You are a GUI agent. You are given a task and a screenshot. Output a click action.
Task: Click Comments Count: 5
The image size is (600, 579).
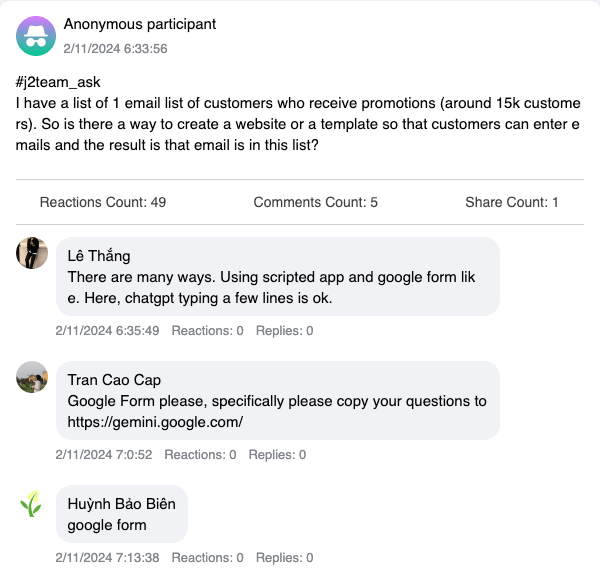[x=315, y=202]
